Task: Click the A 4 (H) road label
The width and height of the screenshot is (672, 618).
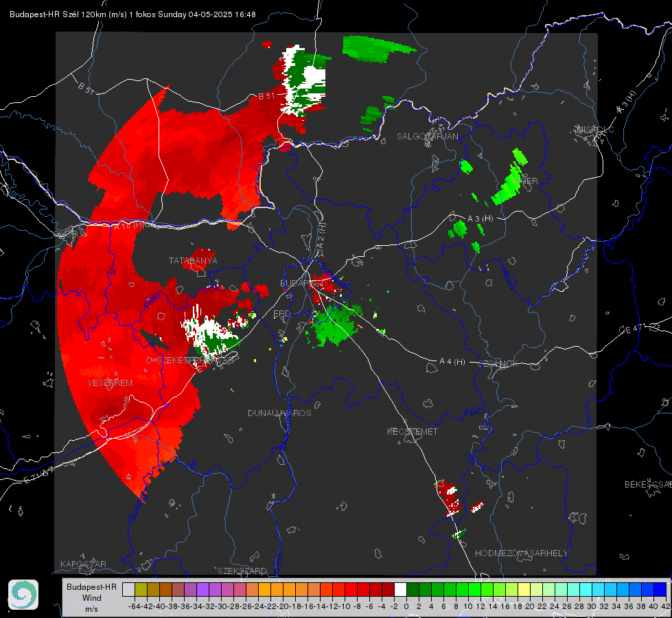Action: [x=452, y=362]
